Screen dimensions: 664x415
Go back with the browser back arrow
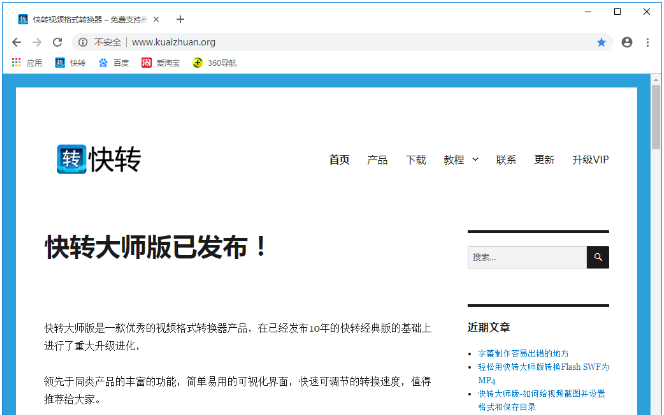[x=17, y=42]
